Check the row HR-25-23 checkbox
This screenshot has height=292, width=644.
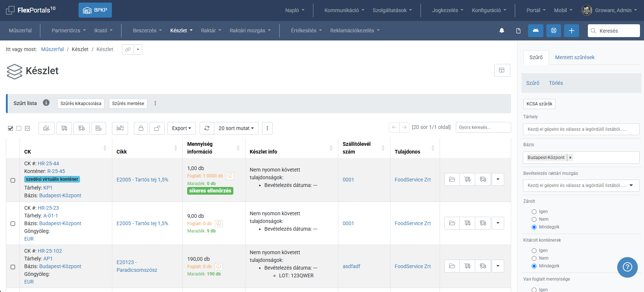13,224
